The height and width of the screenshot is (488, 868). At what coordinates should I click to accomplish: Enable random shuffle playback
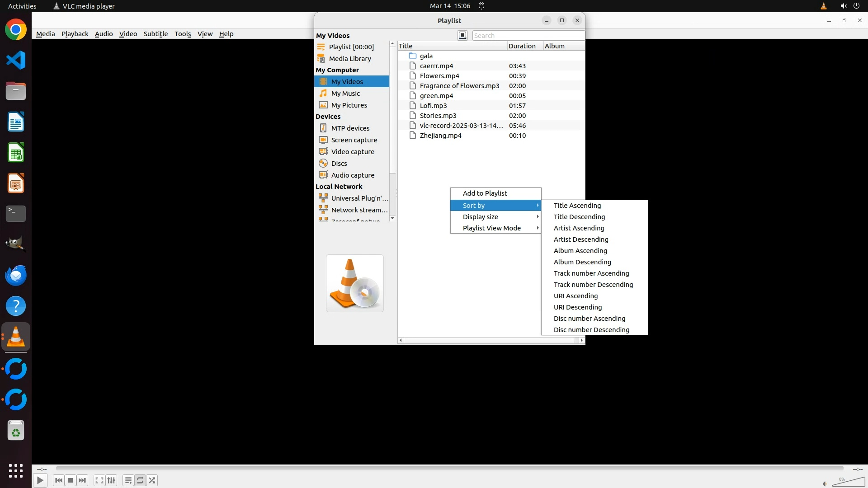click(x=152, y=480)
